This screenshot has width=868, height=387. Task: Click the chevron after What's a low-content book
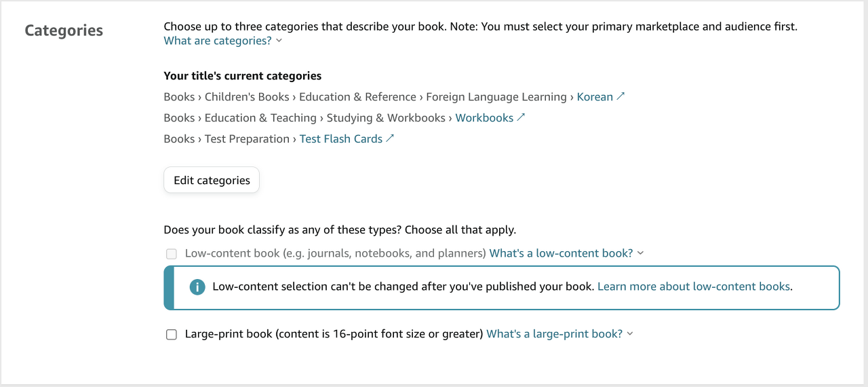click(x=641, y=253)
